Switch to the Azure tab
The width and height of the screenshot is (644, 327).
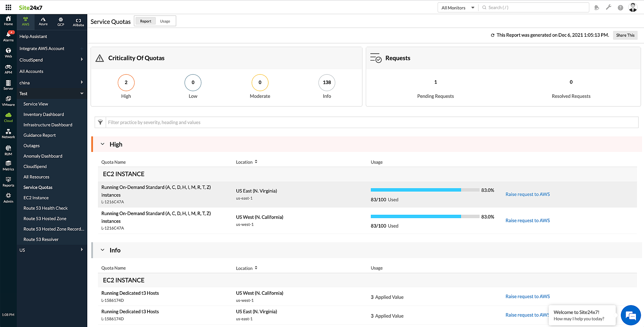(43, 22)
